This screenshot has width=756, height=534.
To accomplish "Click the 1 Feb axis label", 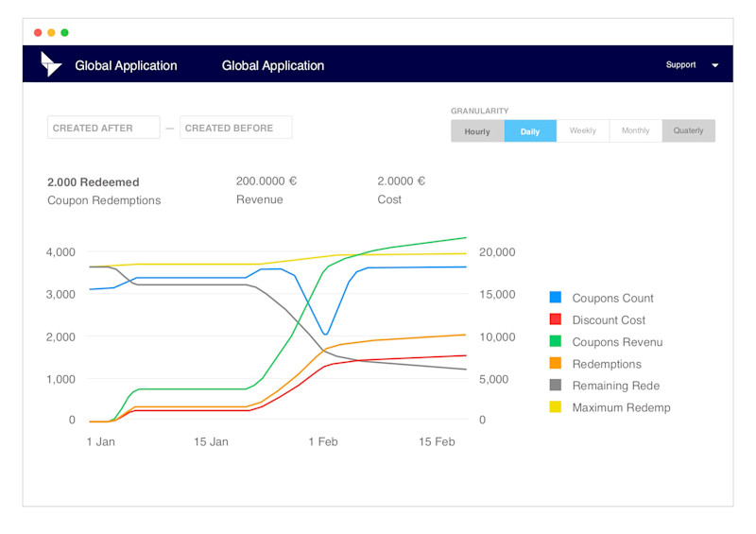I will coord(323,441).
